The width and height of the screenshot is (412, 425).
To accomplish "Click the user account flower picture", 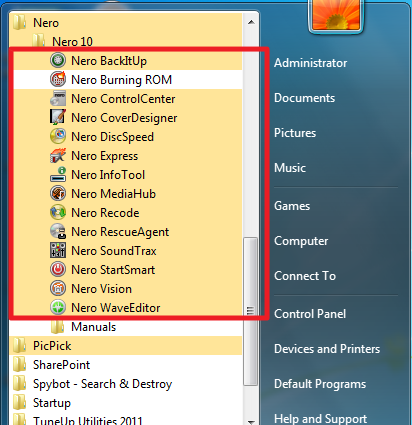I will [x=336, y=14].
